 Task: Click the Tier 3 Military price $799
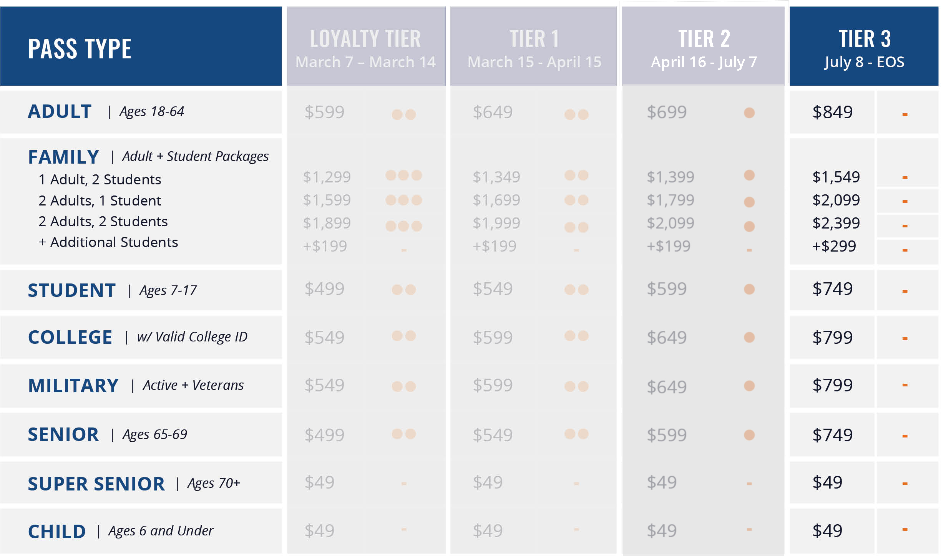[x=832, y=385]
